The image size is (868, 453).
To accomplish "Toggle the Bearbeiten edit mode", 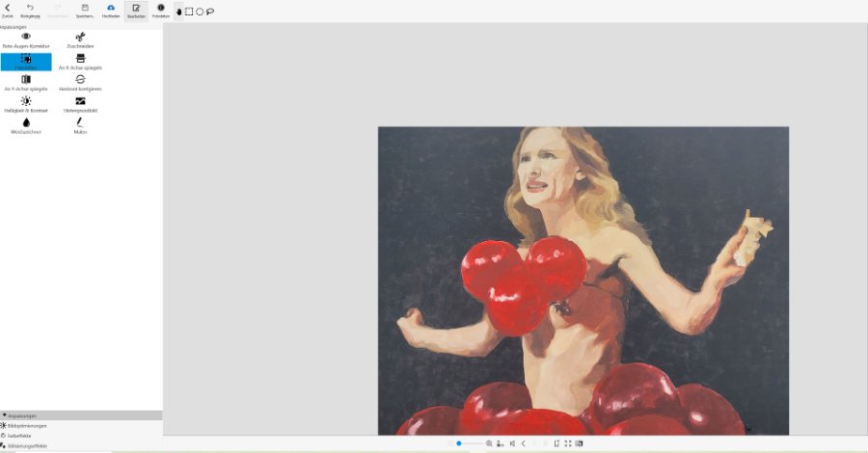I will click(136, 11).
